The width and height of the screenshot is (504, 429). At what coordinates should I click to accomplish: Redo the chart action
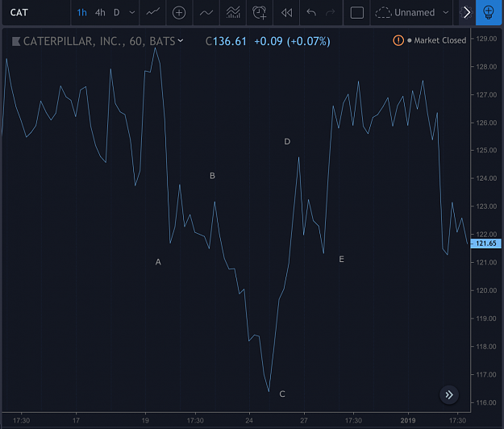(330, 13)
